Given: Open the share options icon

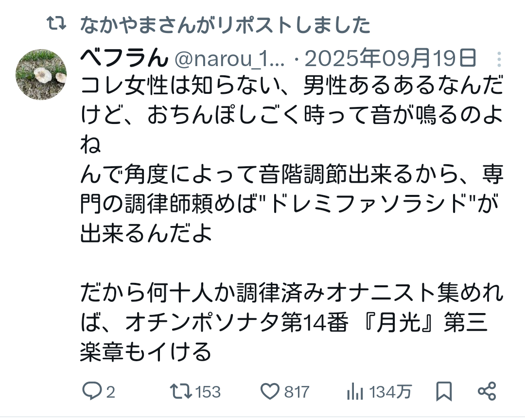Looking at the screenshot, I should 487,391.
